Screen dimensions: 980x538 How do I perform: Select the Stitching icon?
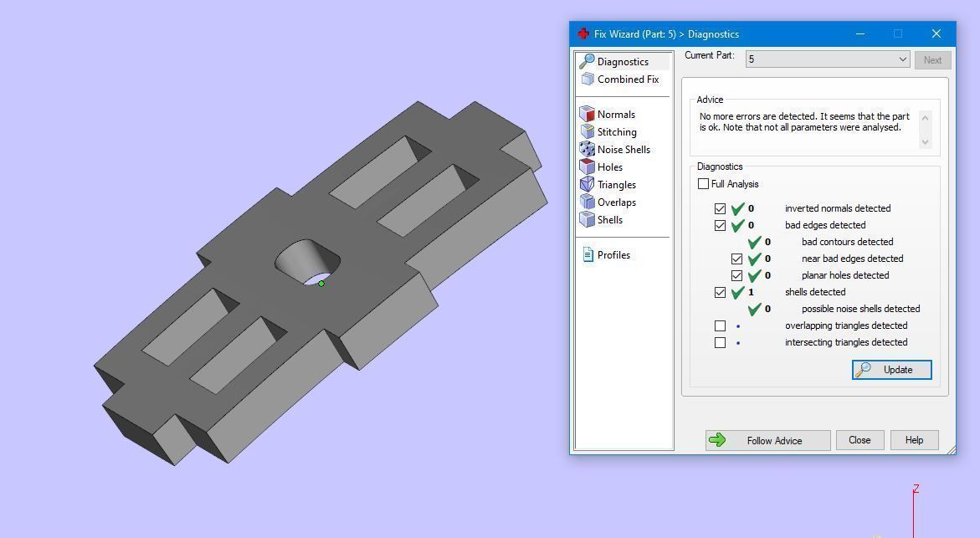point(587,131)
